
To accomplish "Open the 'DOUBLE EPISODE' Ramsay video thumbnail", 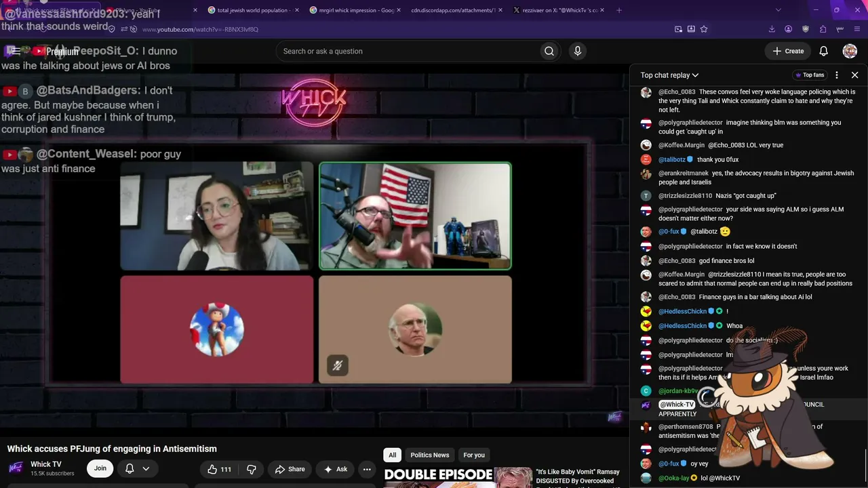I will pyautogui.click(x=458, y=477).
